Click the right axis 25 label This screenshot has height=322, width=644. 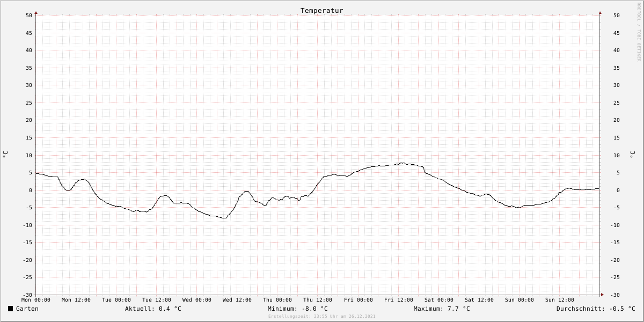click(x=617, y=103)
